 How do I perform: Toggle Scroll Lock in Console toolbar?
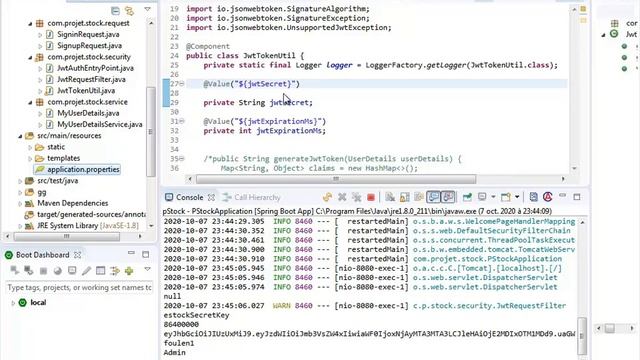[404, 198]
